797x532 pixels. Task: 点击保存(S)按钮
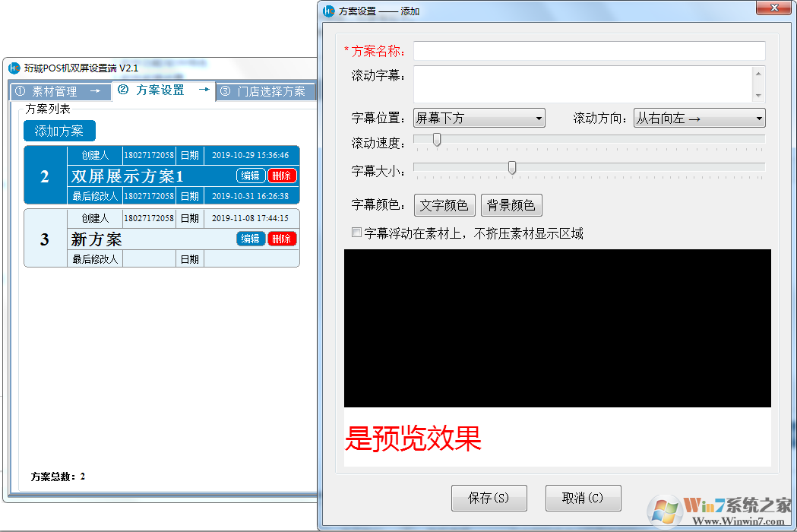[x=489, y=498]
